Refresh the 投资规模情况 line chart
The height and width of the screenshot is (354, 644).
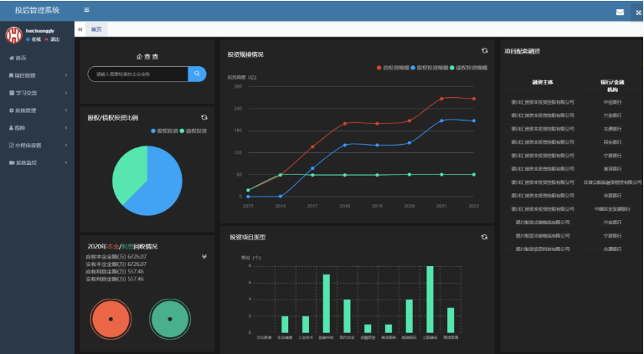tap(484, 51)
